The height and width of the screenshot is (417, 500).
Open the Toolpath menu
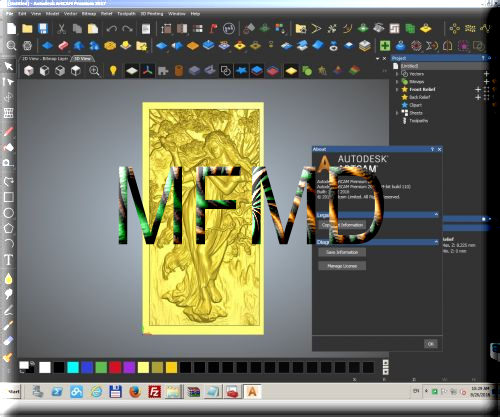(126, 14)
